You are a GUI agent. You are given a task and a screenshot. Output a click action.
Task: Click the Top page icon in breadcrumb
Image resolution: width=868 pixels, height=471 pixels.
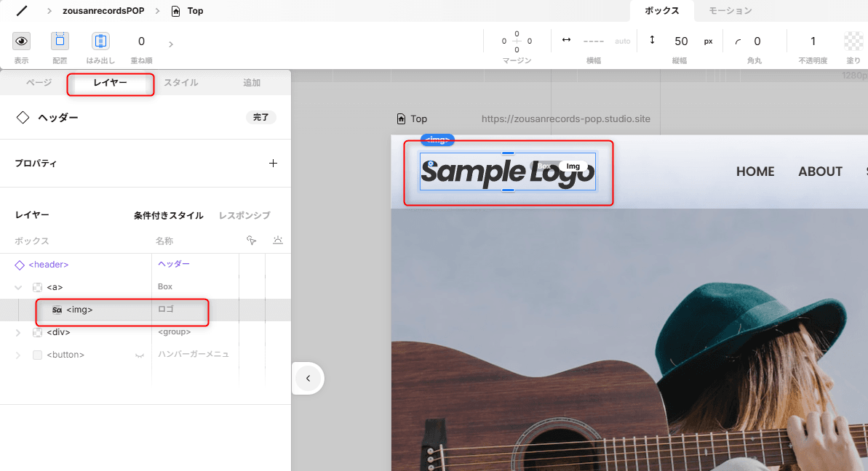coord(175,11)
